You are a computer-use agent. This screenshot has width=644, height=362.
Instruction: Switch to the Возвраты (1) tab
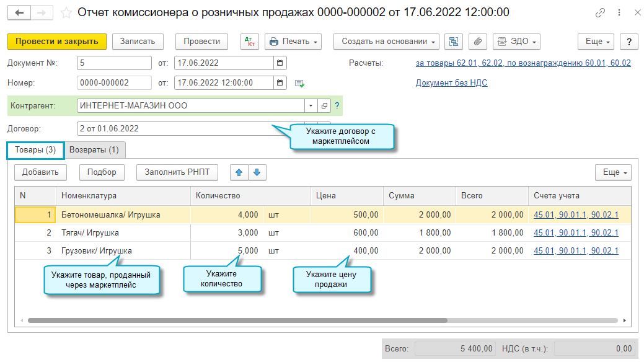tap(94, 150)
